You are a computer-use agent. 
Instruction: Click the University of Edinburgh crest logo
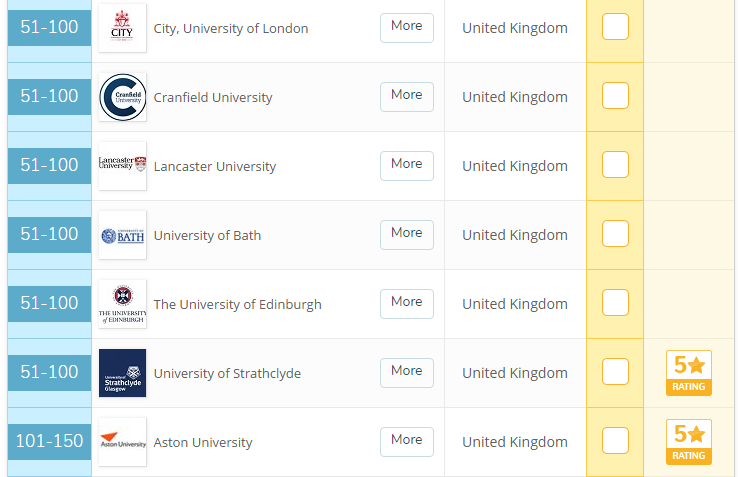(x=122, y=304)
